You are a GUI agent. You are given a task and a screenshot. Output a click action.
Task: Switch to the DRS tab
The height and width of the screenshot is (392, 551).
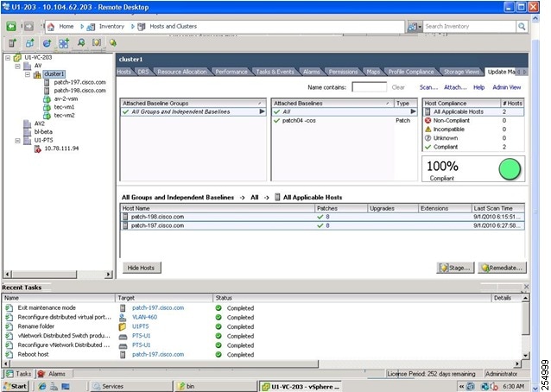point(143,72)
